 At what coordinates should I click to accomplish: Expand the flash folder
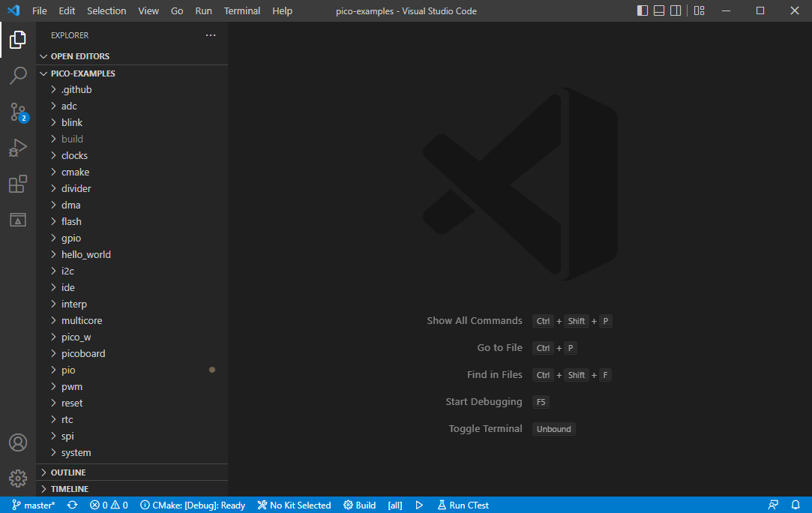pos(132,222)
